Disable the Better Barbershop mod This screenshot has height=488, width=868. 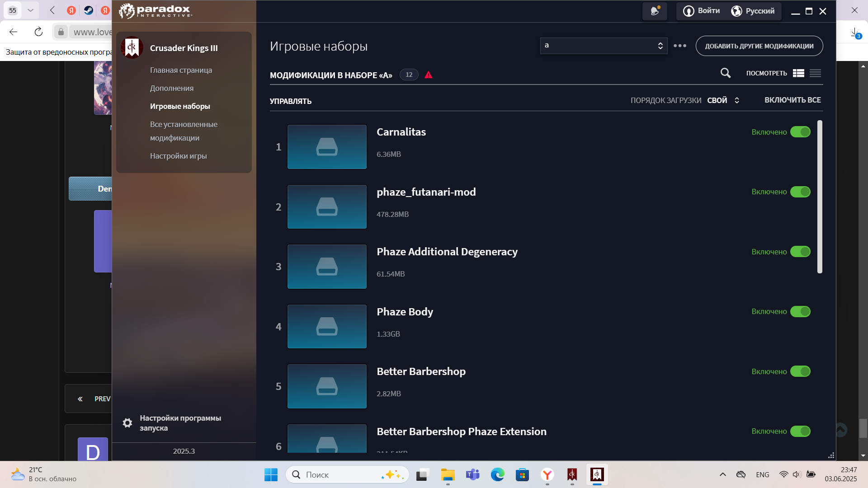[801, 371]
